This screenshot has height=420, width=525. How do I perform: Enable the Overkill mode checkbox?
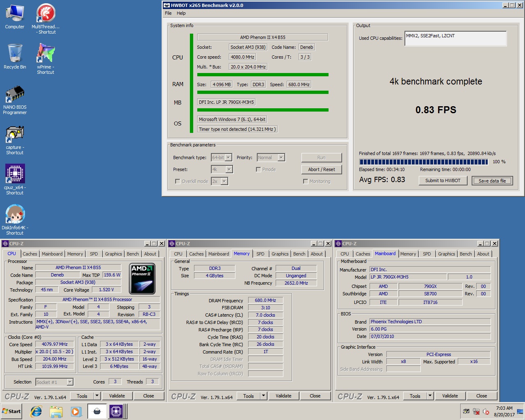(178, 181)
